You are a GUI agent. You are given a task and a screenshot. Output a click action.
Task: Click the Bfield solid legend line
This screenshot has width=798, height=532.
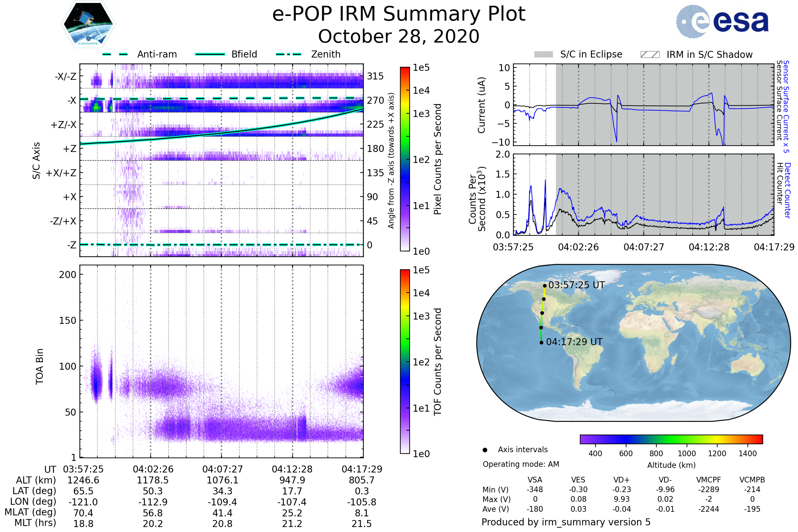[x=210, y=54]
